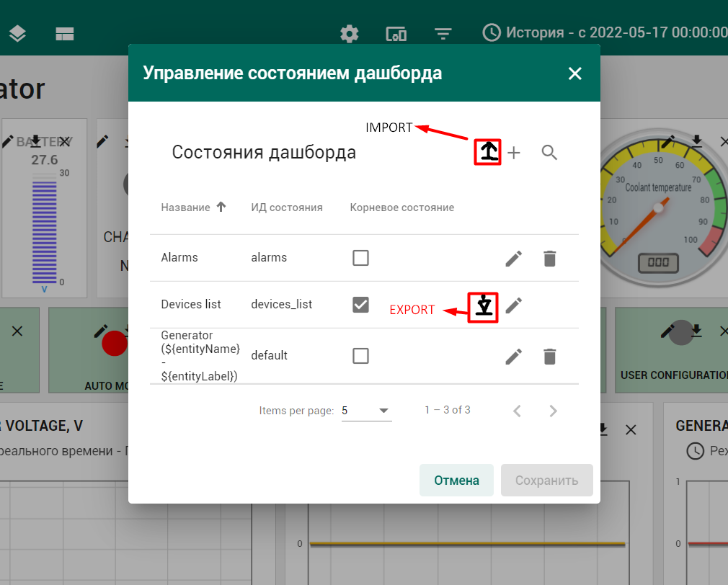Click the 1 – 3 of 3 range label
This screenshot has height=585, width=728.
pyautogui.click(x=448, y=410)
